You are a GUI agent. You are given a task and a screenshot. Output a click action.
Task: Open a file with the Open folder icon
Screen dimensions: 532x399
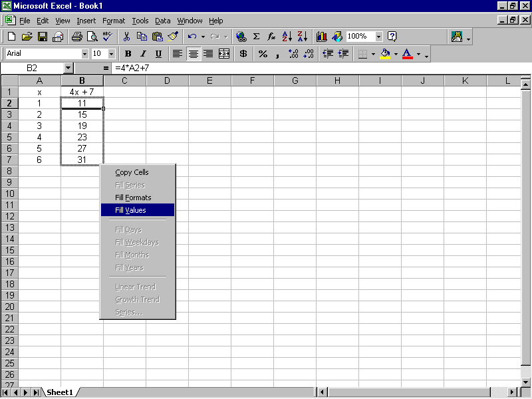point(27,37)
